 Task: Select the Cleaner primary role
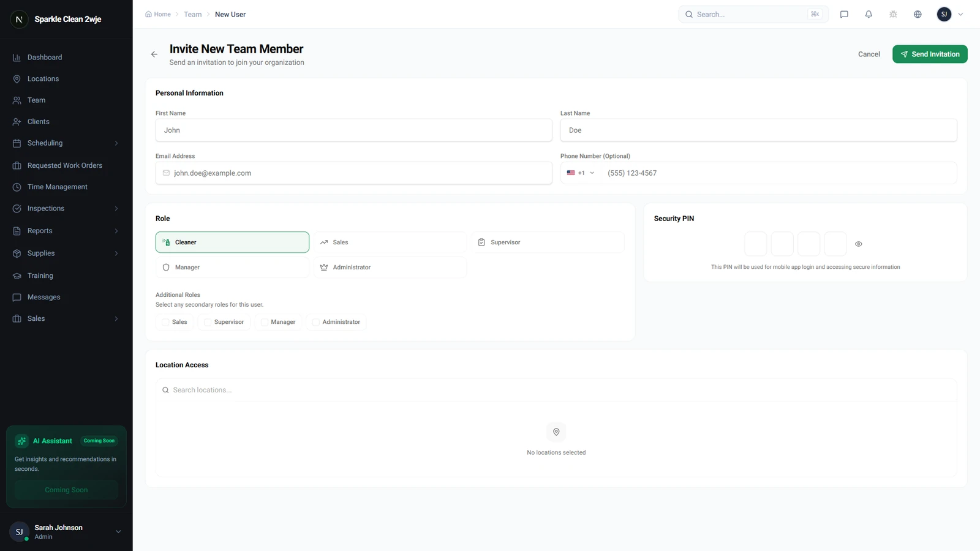click(232, 242)
